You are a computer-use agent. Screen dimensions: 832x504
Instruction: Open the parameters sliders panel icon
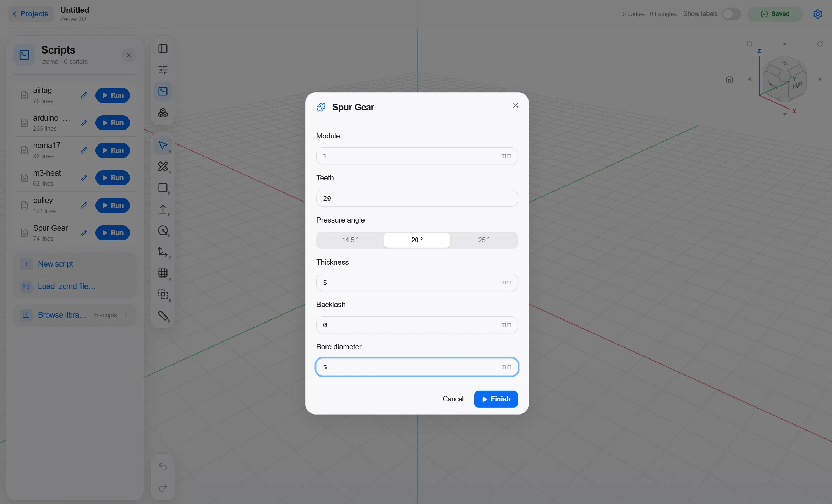click(x=163, y=70)
